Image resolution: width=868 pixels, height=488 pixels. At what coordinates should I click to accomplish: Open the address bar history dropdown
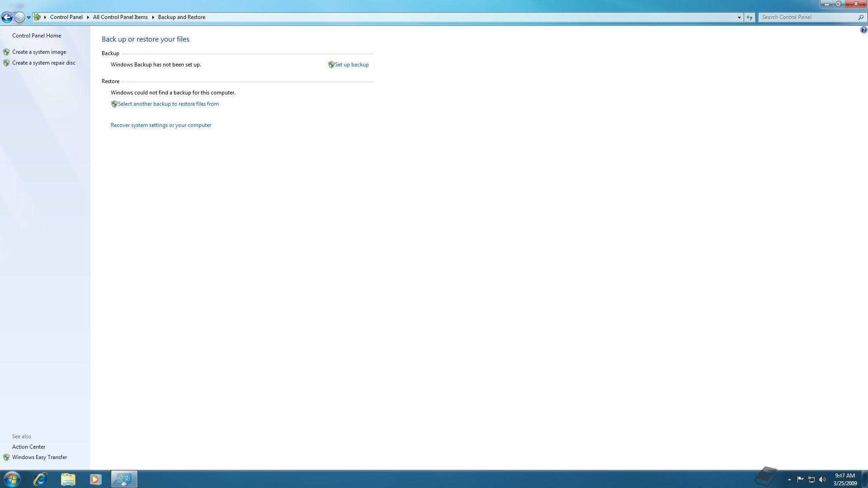coord(739,17)
